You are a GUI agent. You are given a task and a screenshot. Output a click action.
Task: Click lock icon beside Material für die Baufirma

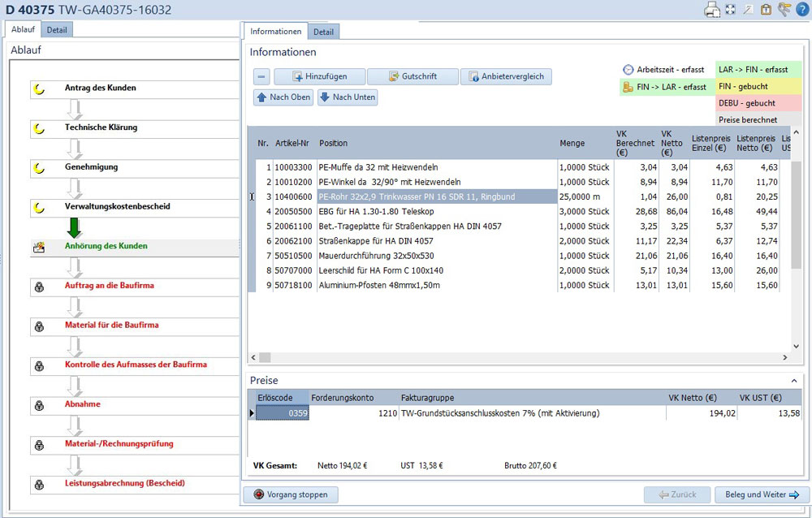click(39, 326)
